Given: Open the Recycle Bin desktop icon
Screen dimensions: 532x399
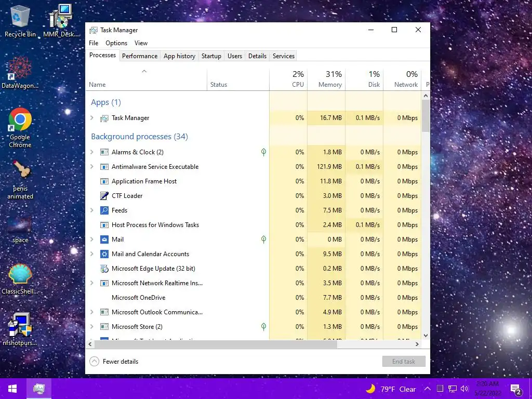Looking at the screenshot, I should [20, 21].
